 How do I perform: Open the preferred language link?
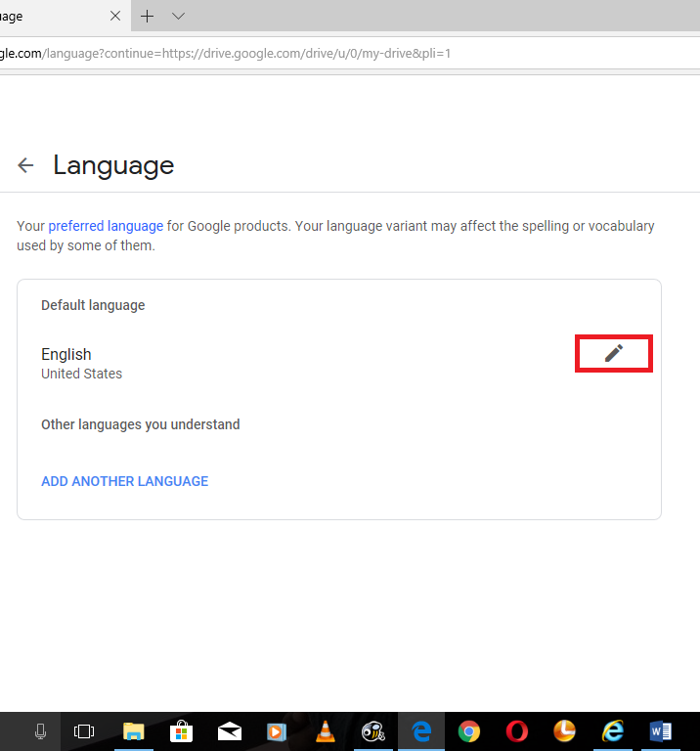point(106,226)
